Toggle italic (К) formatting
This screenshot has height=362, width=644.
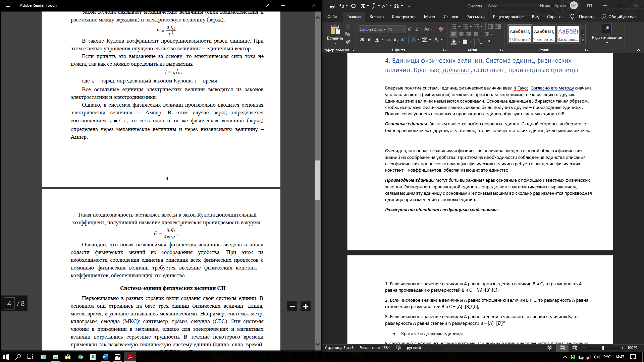pos(369,40)
